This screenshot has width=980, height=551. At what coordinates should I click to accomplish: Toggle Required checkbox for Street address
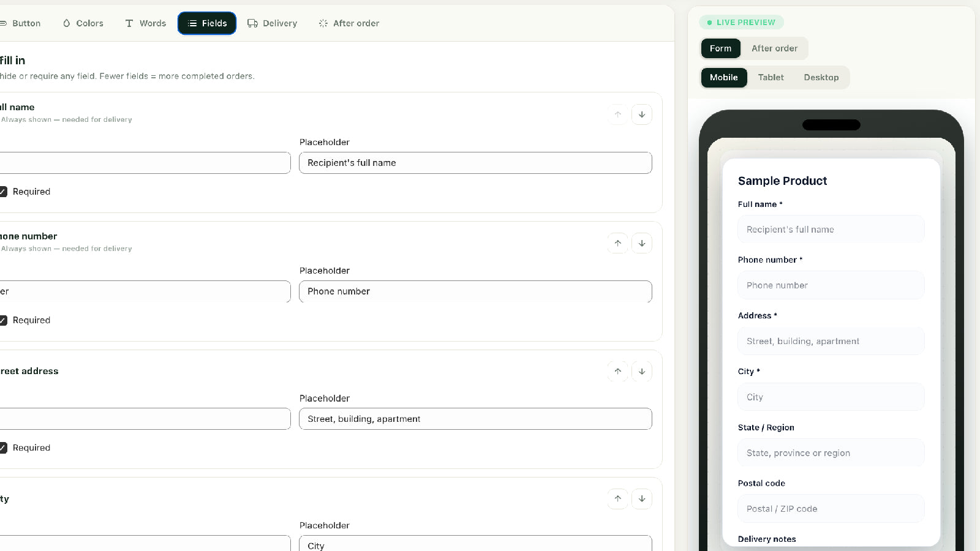[x=2, y=448]
